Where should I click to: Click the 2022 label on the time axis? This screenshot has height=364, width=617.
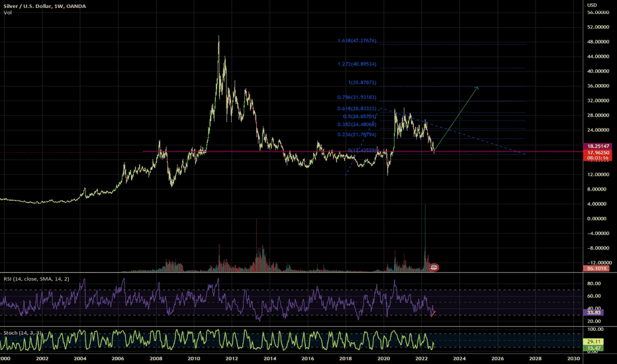pyautogui.click(x=422, y=359)
